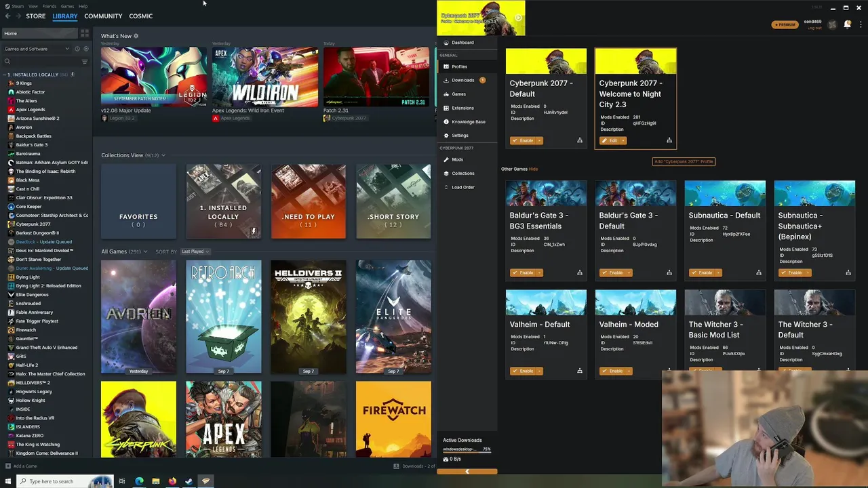Switch to COMMUNITY tab in Steam
This screenshot has width=868, height=488.
(x=103, y=16)
